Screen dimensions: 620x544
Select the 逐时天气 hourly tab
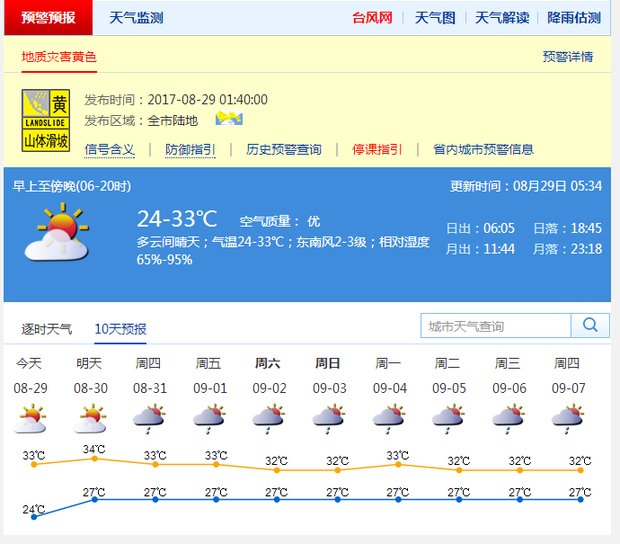(x=47, y=329)
